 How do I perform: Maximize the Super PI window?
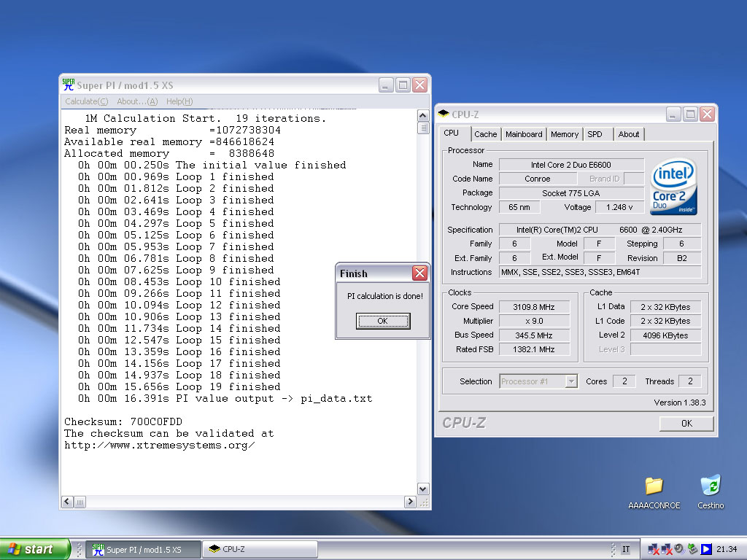coord(403,85)
